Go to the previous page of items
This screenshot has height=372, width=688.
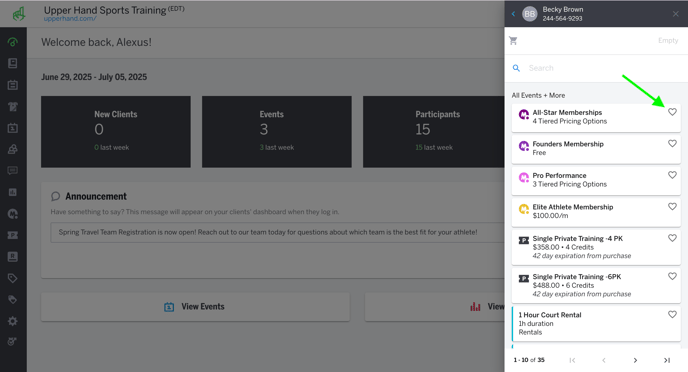(x=604, y=360)
